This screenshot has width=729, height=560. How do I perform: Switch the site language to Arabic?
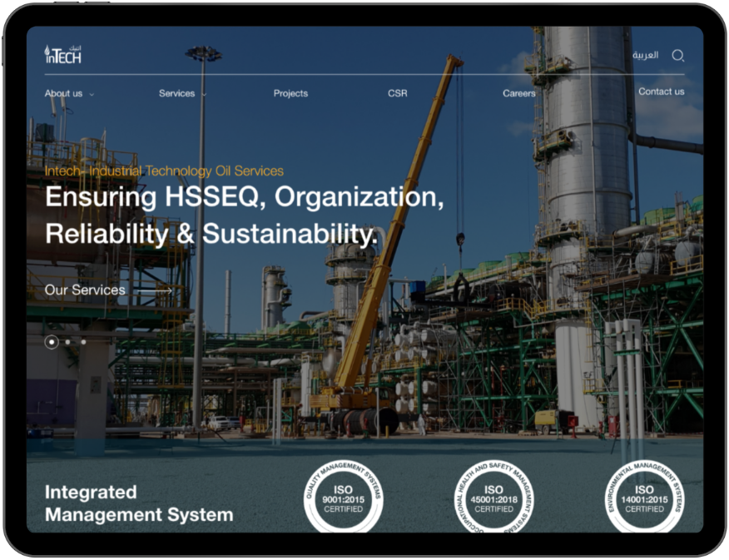tap(645, 56)
